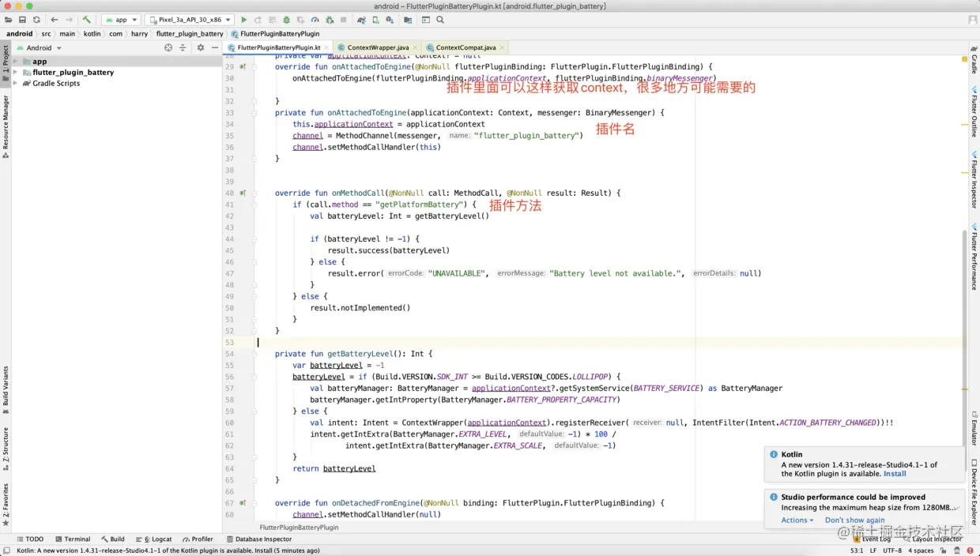This screenshot has width=980, height=556.
Task: Expand the app module tree node
Action: coord(17,61)
